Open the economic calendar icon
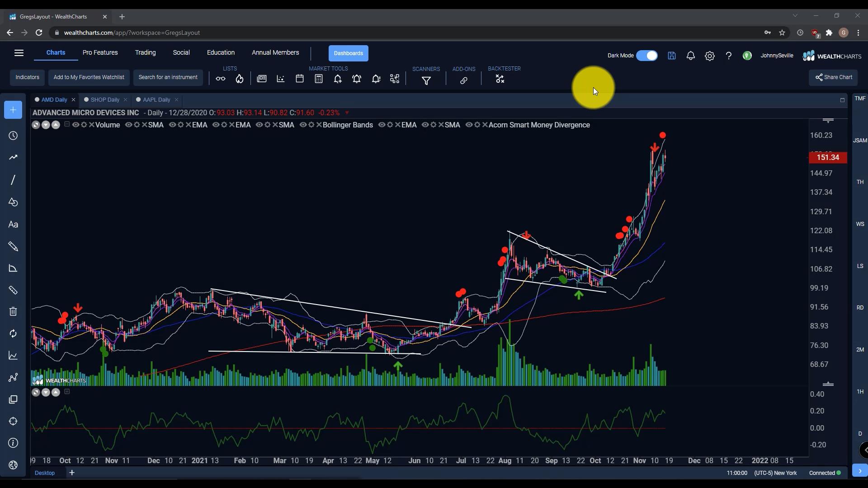 300,79
